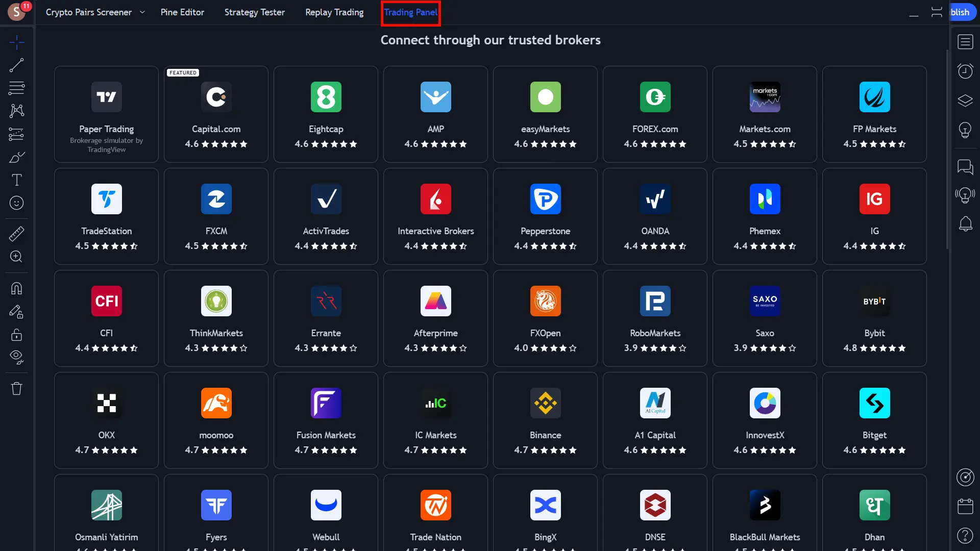Open the target radar icon in sidebar
Screen dimensions: 980x551
[x=965, y=478]
